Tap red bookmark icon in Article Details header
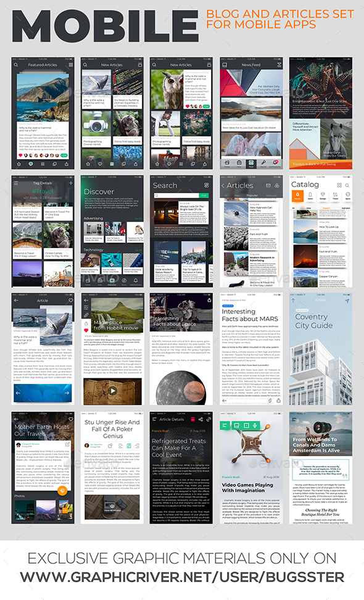This screenshot has width=364, height=600. 192,419
